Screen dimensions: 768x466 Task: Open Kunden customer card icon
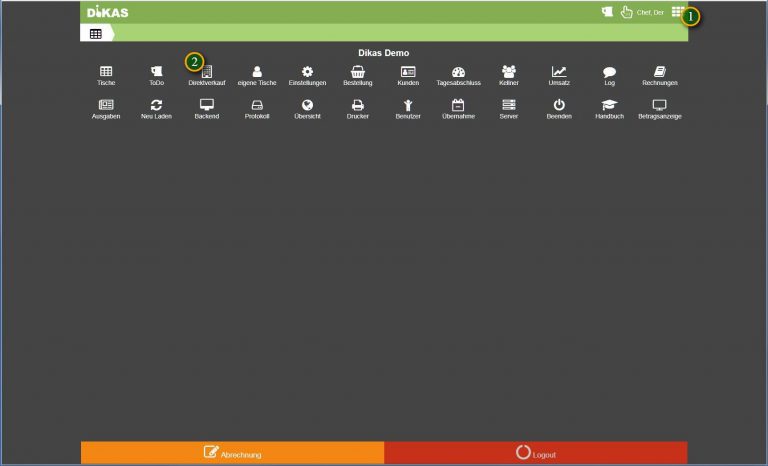(408, 72)
